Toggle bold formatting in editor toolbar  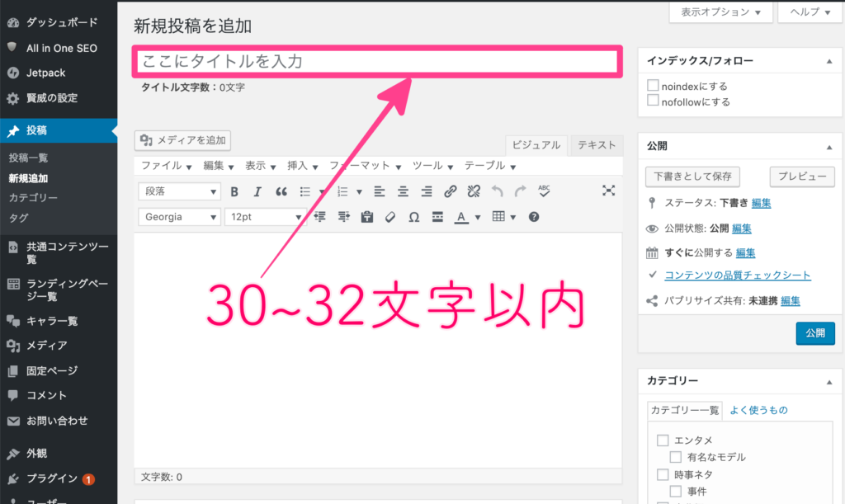pos(234,191)
